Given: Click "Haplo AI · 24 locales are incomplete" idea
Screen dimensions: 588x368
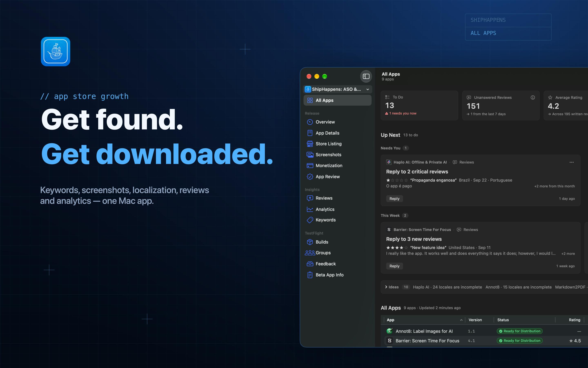Looking at the screenshot, I should pos(447,287).
